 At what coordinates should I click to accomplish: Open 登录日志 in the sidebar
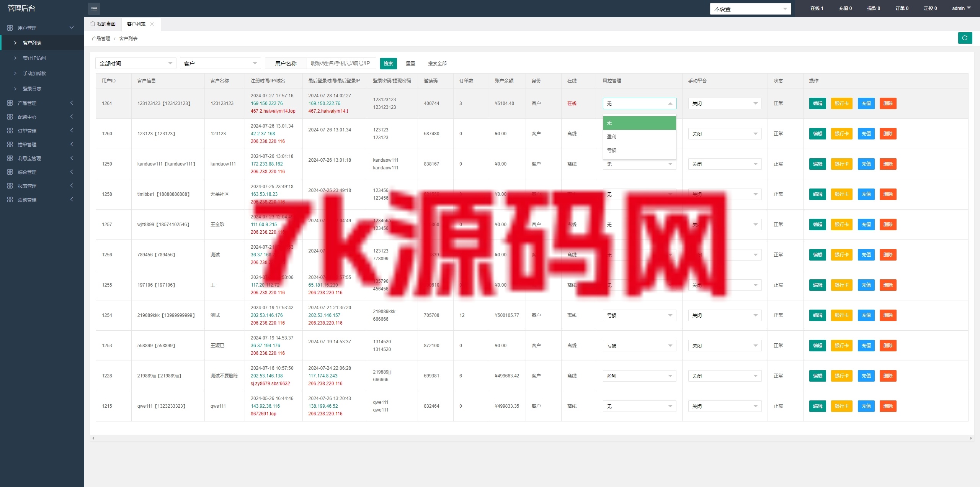tap(42, 89)
